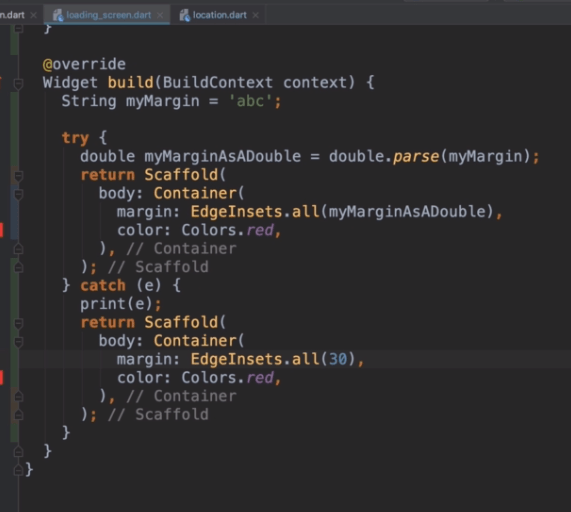The width and height of the screenshot is (571, 512).
Task: Collapse fold marker at try block's body: Container
Action: coord(18,194)
